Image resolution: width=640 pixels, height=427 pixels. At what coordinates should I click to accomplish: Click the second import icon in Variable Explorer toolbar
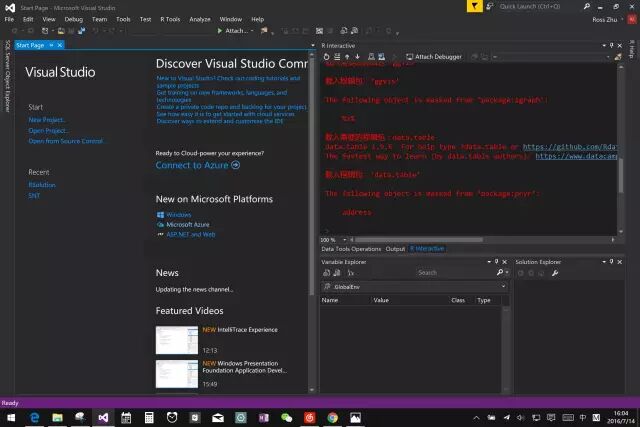point(337,273)
